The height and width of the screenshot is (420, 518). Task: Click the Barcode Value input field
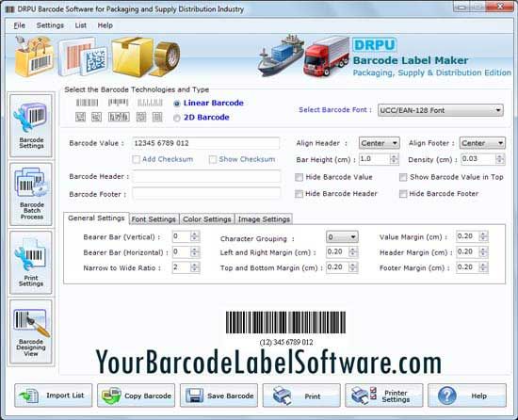point(206,143)
